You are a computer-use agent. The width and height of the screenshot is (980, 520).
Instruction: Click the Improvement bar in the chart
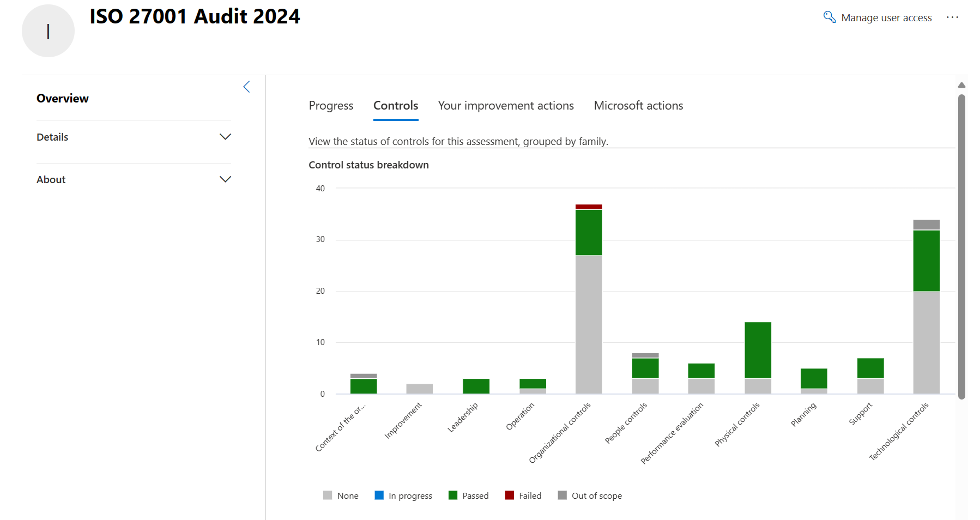click(x=420, y=389)
